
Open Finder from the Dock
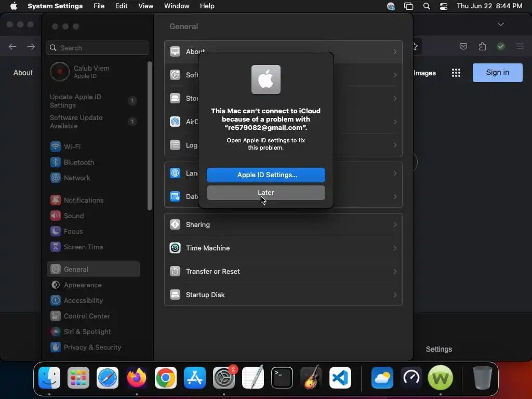[x=49, y=378]
